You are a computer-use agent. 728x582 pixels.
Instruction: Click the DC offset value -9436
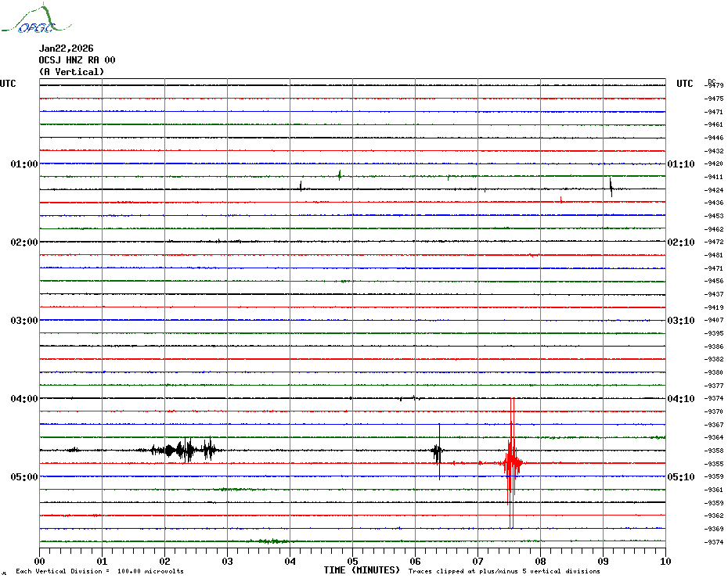pos(714,203)
